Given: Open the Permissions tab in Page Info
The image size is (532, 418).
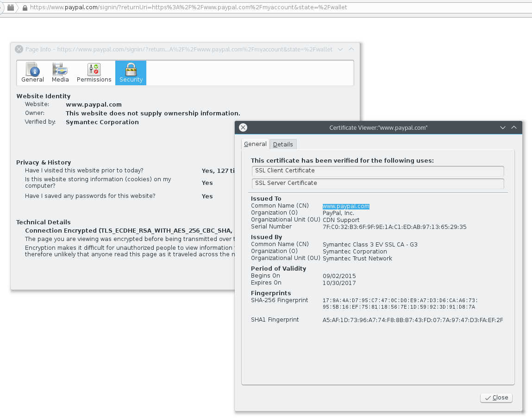Looking at the screenshot, I should pyautogui.click(x=94, y=73).
